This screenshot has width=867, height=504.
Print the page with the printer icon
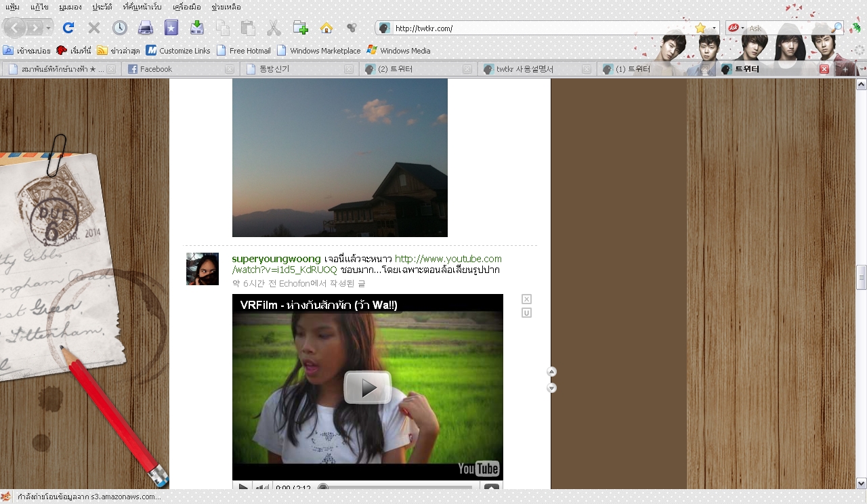(x=146, y=28)
